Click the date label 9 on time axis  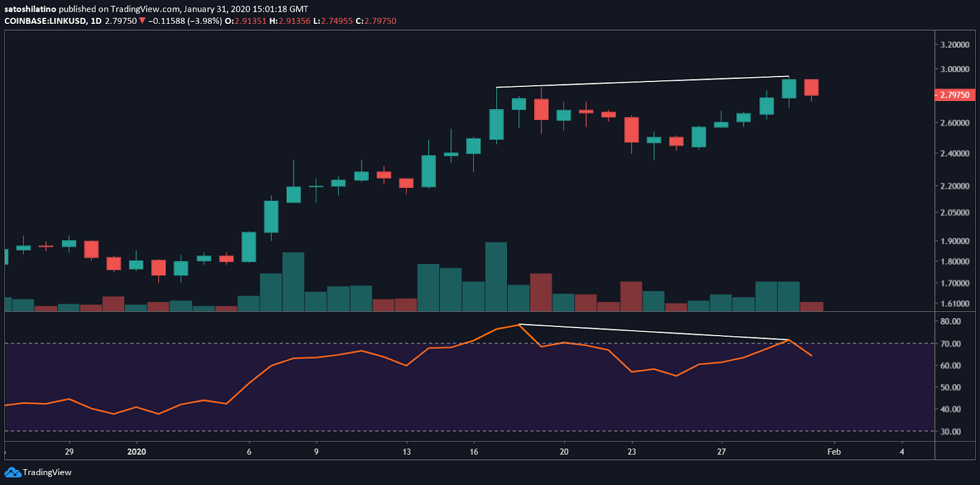tap(316, 452)
